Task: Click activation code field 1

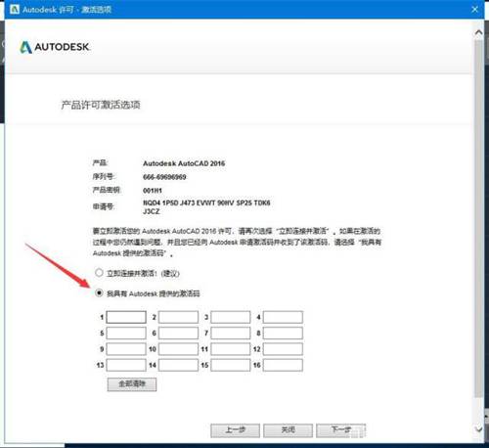Action: coord(126,317)
